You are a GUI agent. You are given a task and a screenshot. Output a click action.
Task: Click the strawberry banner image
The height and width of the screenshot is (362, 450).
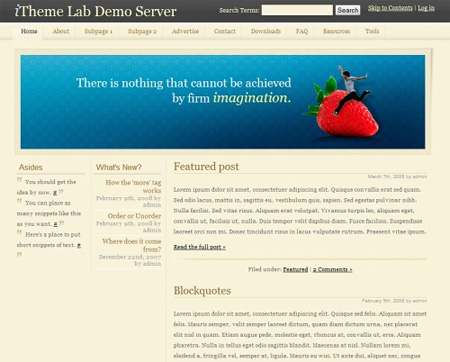223,102
